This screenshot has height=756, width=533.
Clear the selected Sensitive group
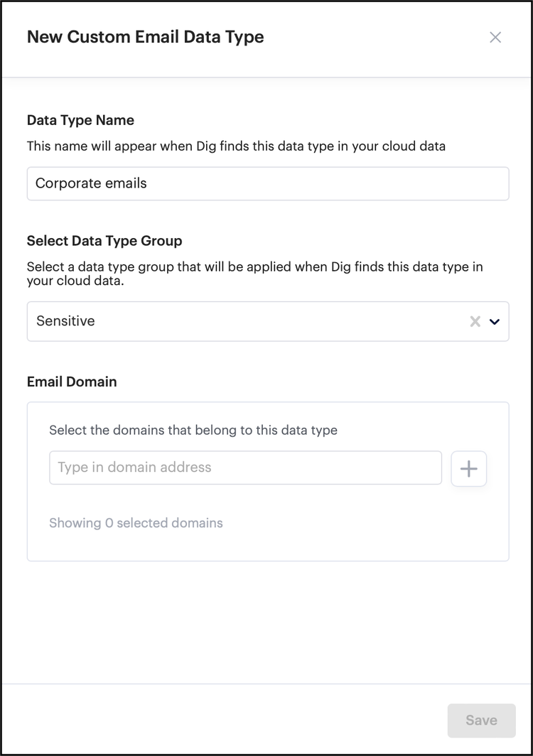click(475, 322)
